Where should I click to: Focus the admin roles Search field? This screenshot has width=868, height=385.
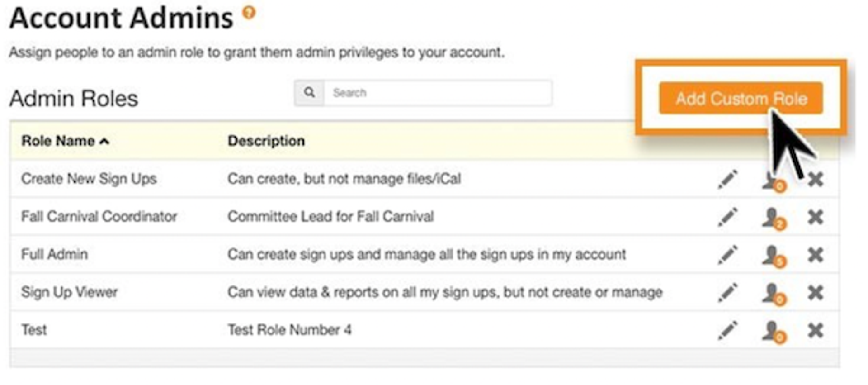click(438, 93)
